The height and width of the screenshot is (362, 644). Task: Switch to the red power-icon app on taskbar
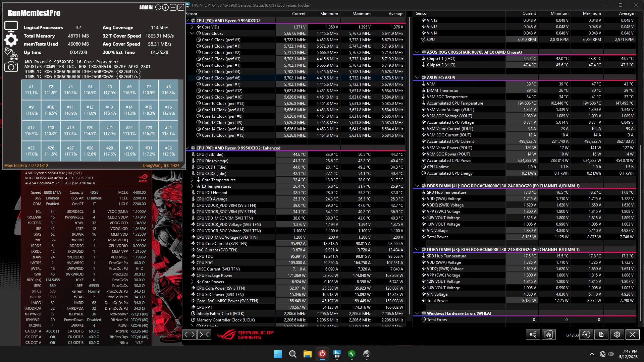[x=322, y=354]
